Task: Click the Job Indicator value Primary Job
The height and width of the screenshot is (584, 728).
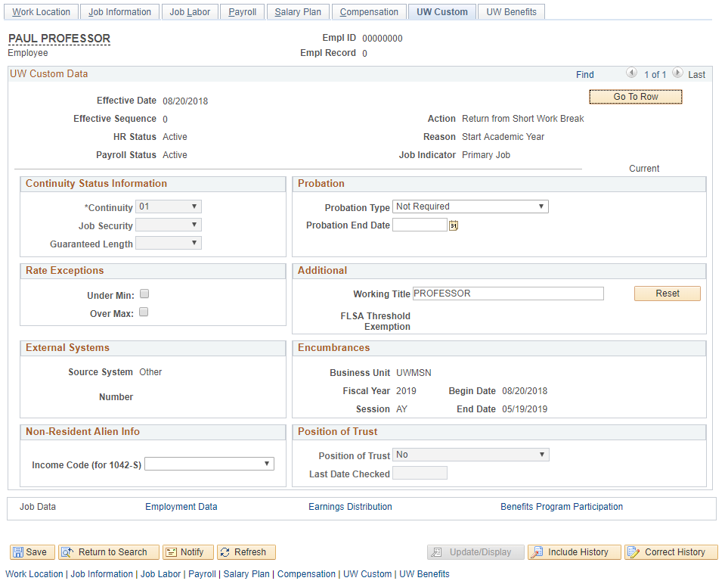Action: [x=486, y=155]
